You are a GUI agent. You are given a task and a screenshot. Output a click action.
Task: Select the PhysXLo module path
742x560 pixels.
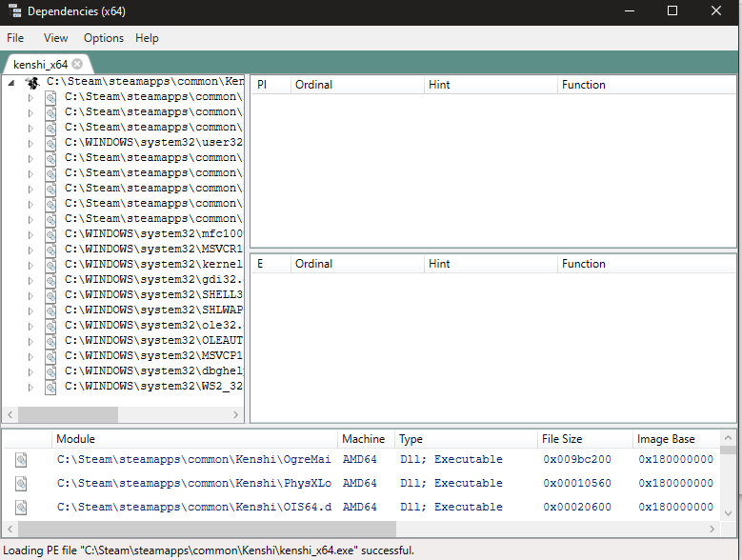click(x=194, y=483)
